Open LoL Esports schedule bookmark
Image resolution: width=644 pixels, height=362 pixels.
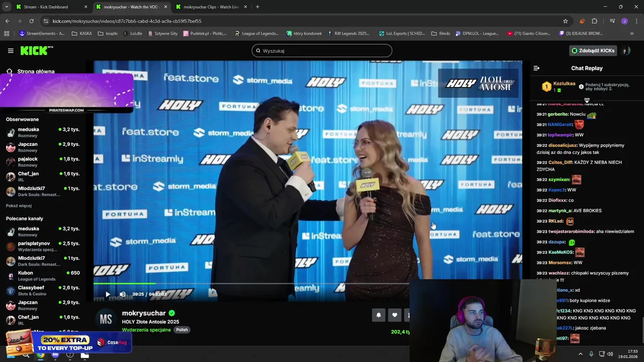402,34
